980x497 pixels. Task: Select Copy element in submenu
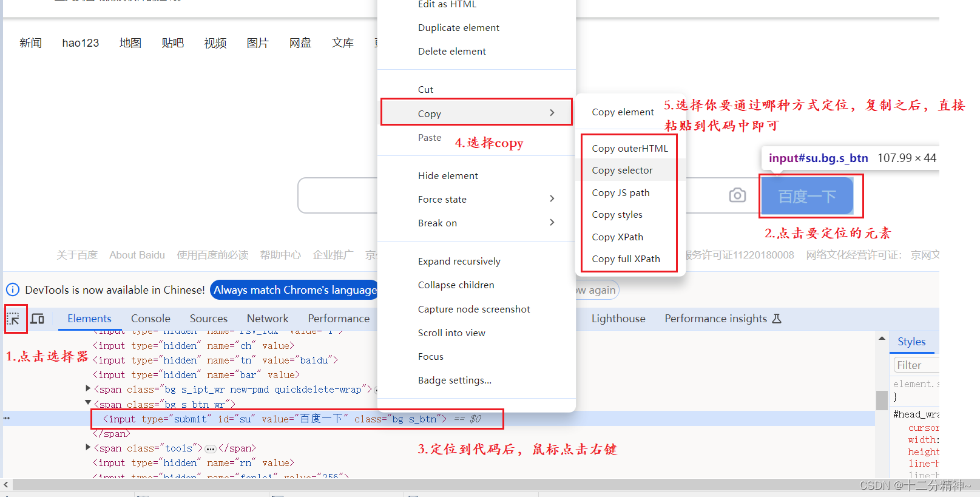coord(623,112)
